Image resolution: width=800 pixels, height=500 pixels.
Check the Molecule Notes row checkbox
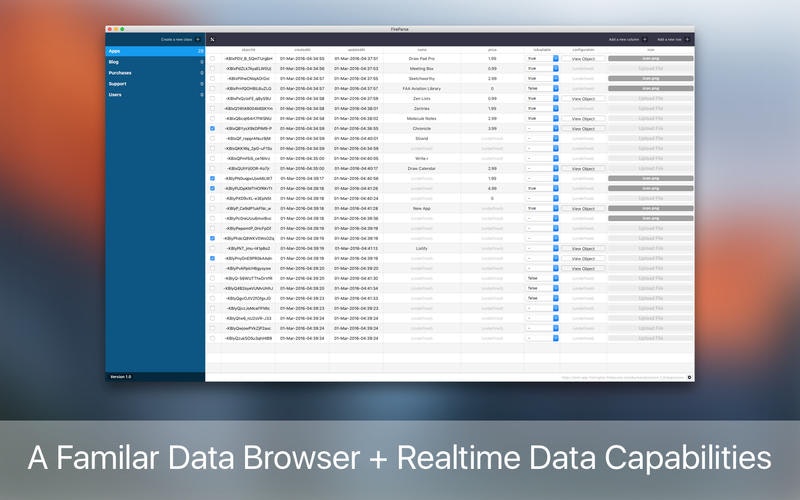pos(212,118)
